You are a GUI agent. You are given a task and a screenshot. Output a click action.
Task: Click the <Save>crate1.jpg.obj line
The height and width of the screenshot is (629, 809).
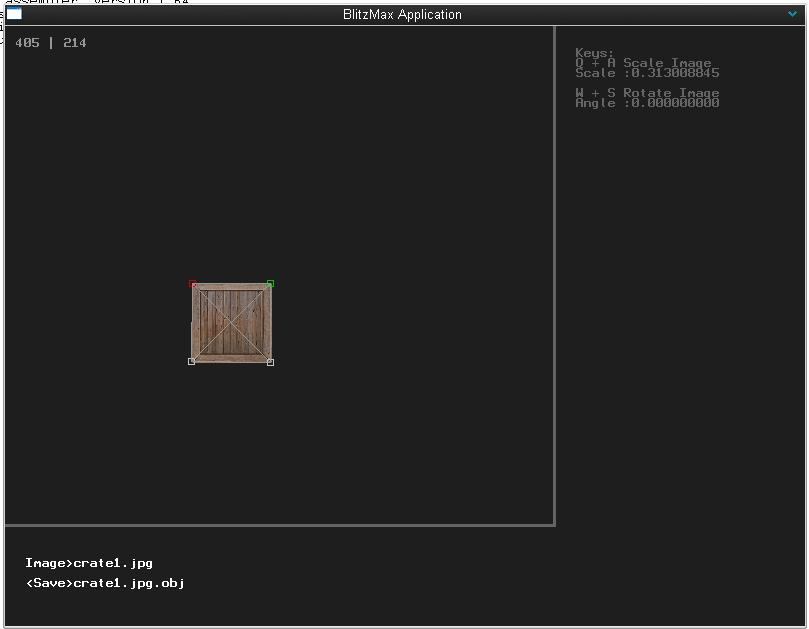(105, 583)
